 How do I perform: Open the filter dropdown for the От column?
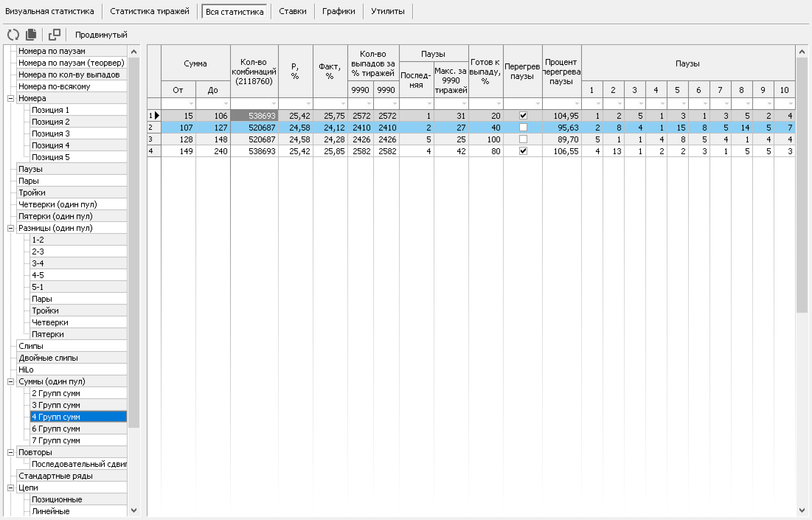[x=191, y=104]
